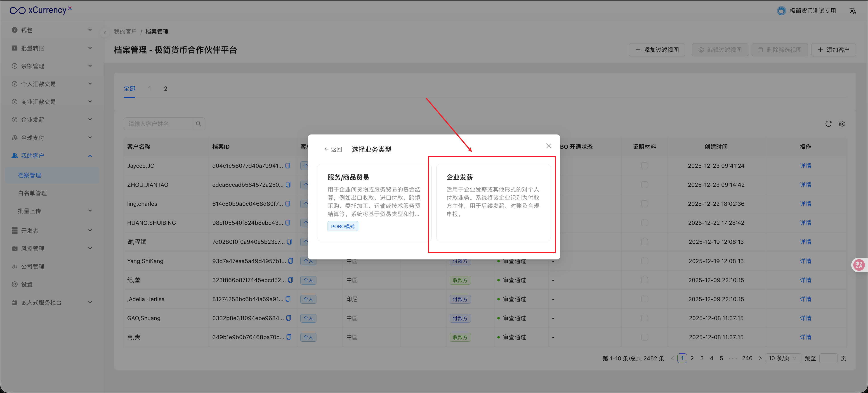Select the 企业发薪 business type card
The image size is (868, 393).
[x=493, y=202]
